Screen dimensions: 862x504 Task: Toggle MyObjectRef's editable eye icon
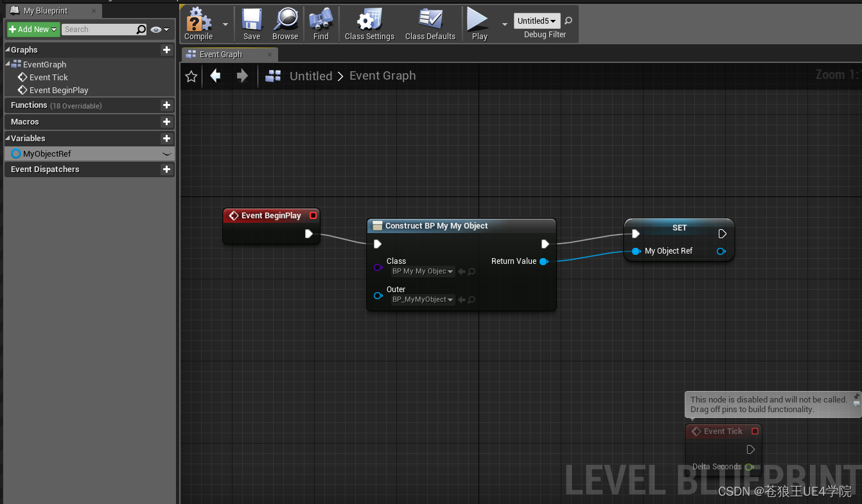click(166, 154)
